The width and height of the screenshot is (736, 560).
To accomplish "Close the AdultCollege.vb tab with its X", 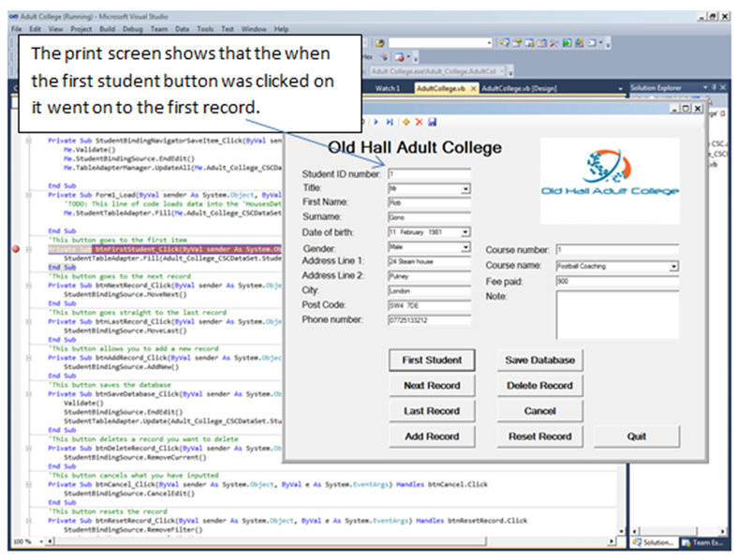I will 473,88.
